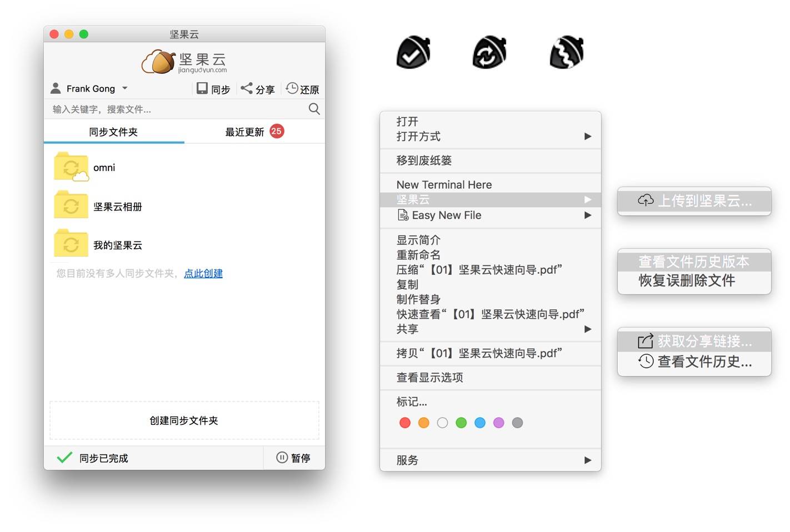
Task: Click the 分享 button label
Action: [265, 89]
